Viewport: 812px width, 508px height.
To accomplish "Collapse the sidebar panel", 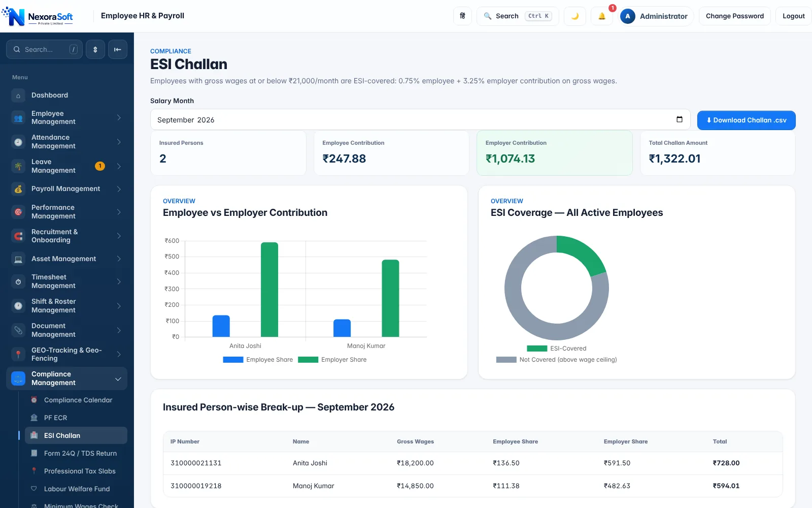I will click(118, 49).
